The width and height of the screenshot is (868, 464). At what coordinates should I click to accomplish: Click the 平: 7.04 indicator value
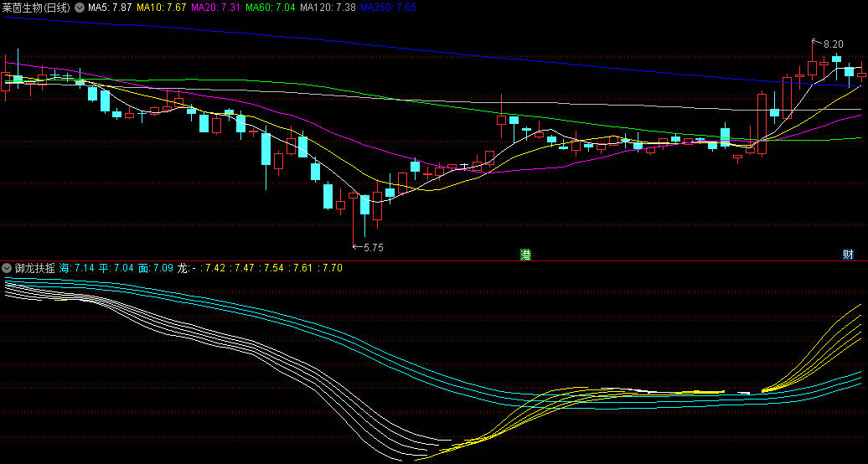click(116, 268)
